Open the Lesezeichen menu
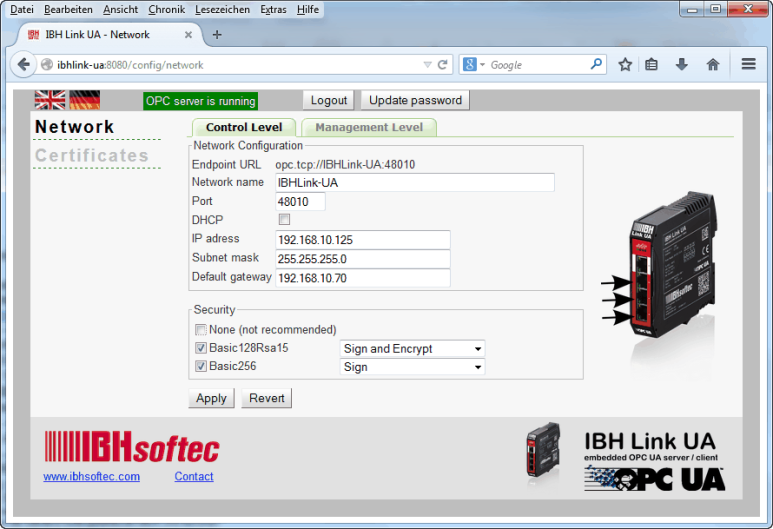 (x=222, y=9)
